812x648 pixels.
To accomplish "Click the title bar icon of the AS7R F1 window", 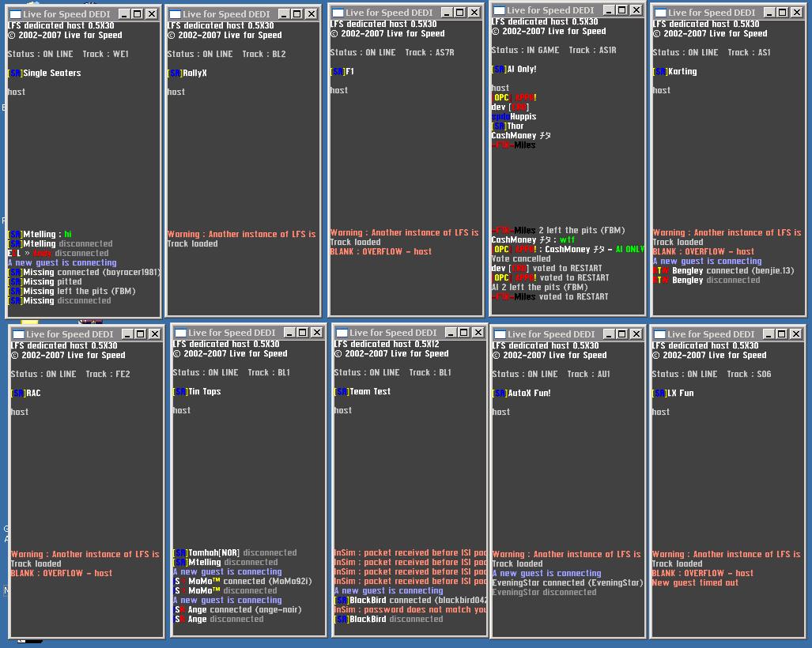I will 338,13.
